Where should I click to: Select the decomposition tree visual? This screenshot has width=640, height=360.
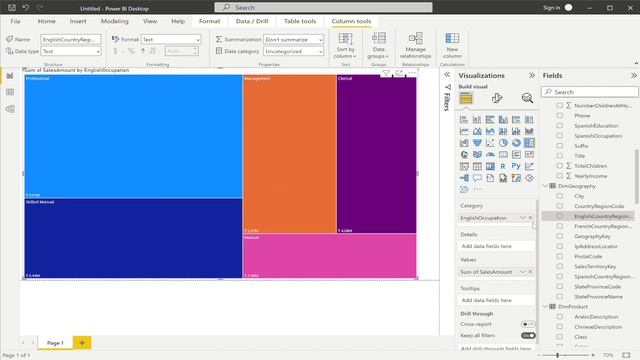tap(464, 178)
